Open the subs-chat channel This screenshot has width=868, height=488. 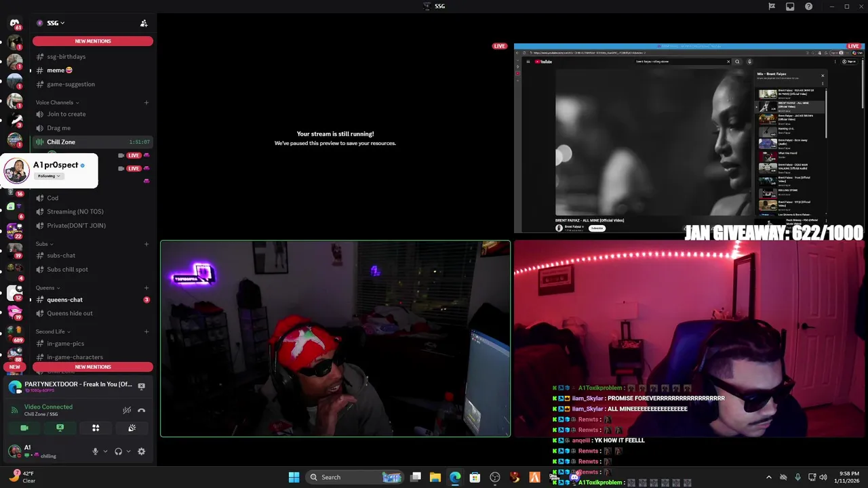(92, 256)
